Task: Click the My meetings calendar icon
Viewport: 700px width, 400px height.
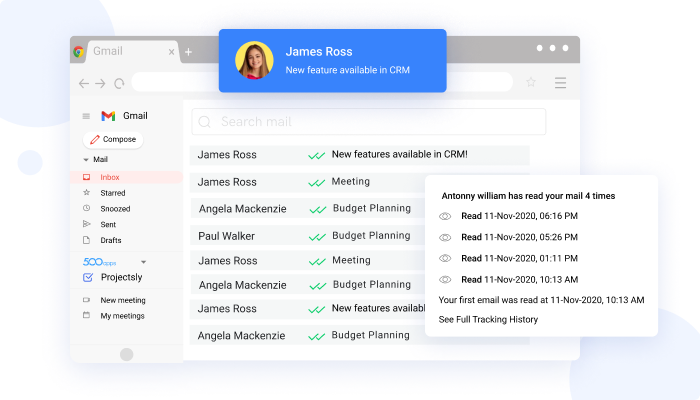Action: (x=87, y=315)
